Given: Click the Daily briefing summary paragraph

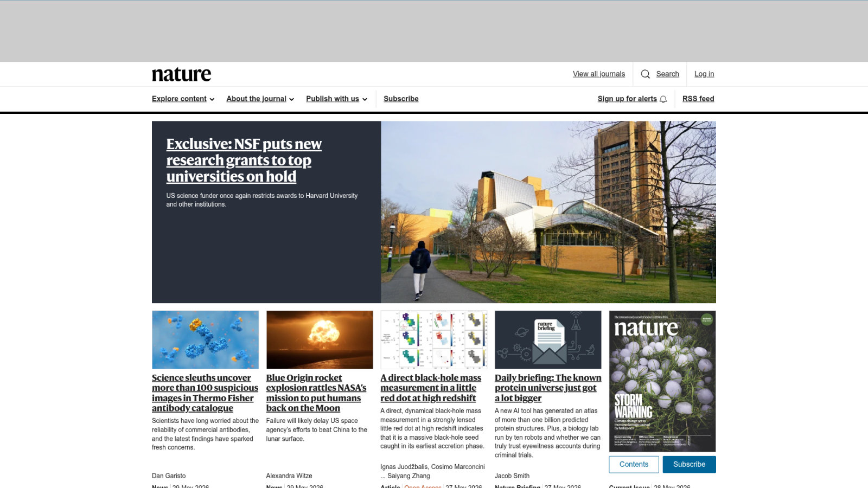Looking at the screenshot, I should click(x=548, y=433).
